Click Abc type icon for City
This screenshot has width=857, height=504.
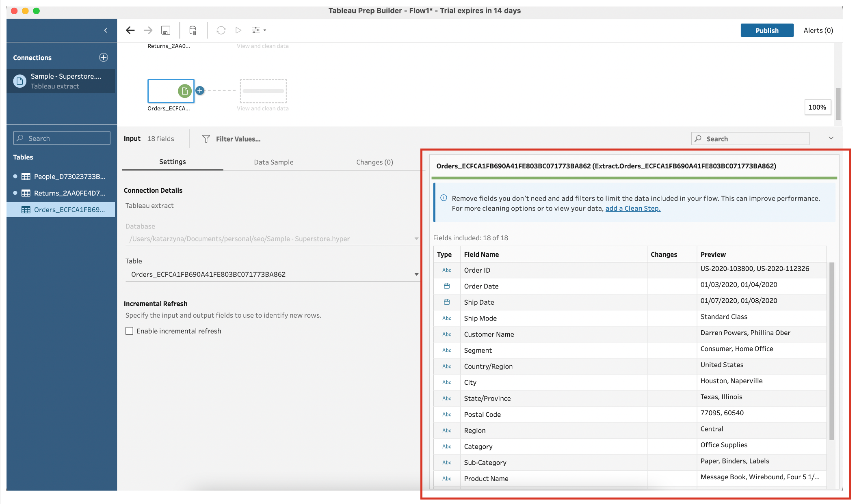[x=447, y=382]
